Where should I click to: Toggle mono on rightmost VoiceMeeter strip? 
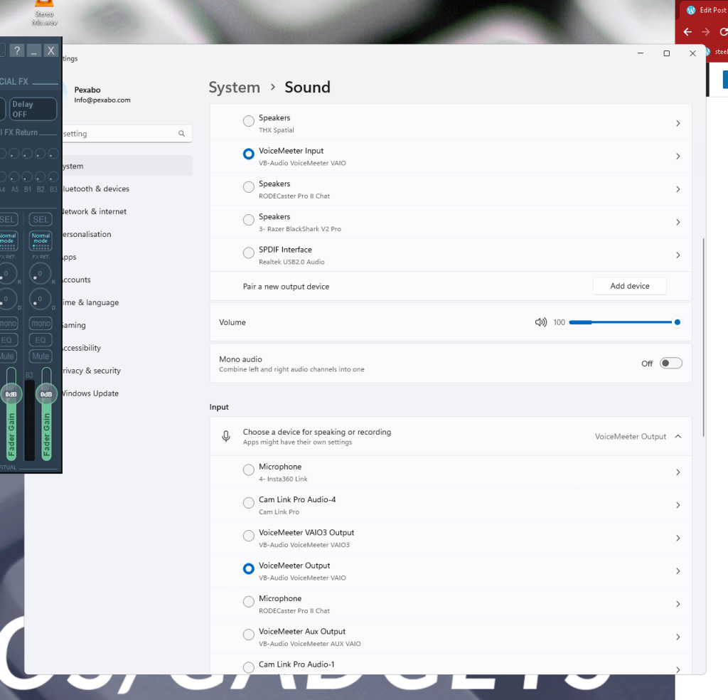click(x=41, y=323)
